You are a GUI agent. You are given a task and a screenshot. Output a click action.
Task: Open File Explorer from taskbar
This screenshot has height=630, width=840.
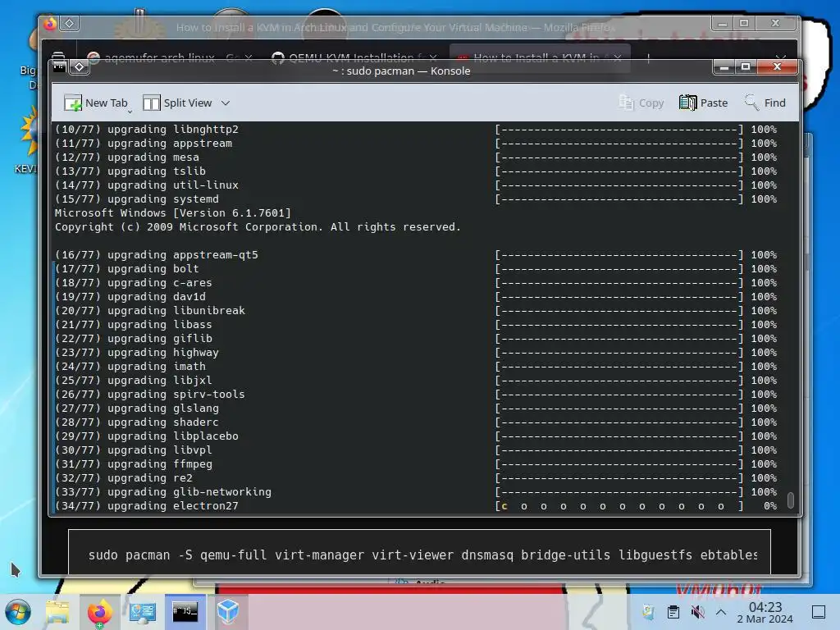(x=57, y=612)
